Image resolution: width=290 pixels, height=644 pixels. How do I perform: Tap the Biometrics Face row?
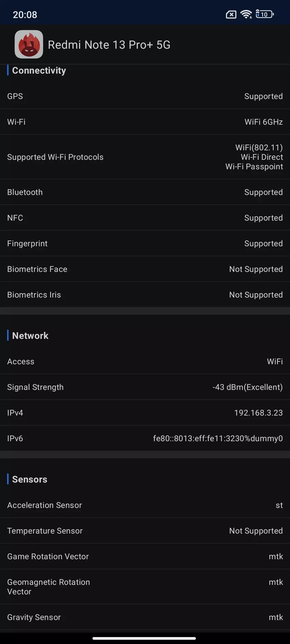(145, 269)
